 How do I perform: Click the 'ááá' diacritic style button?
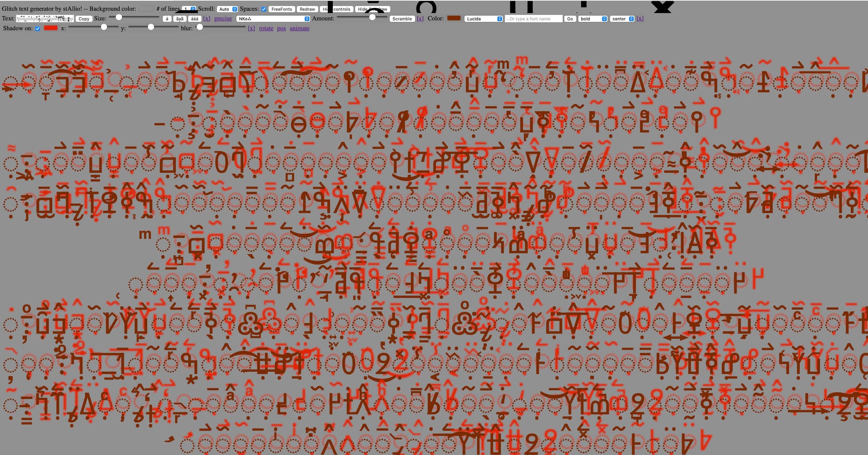(194, 19)
